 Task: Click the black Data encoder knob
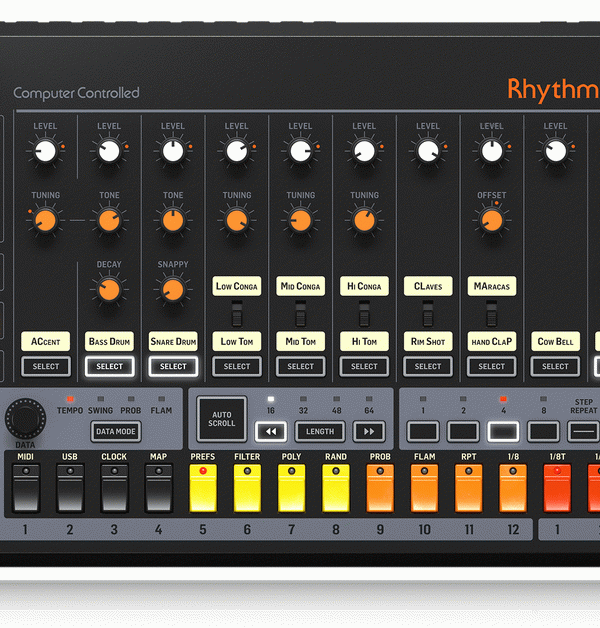click(x=25, y=419)
